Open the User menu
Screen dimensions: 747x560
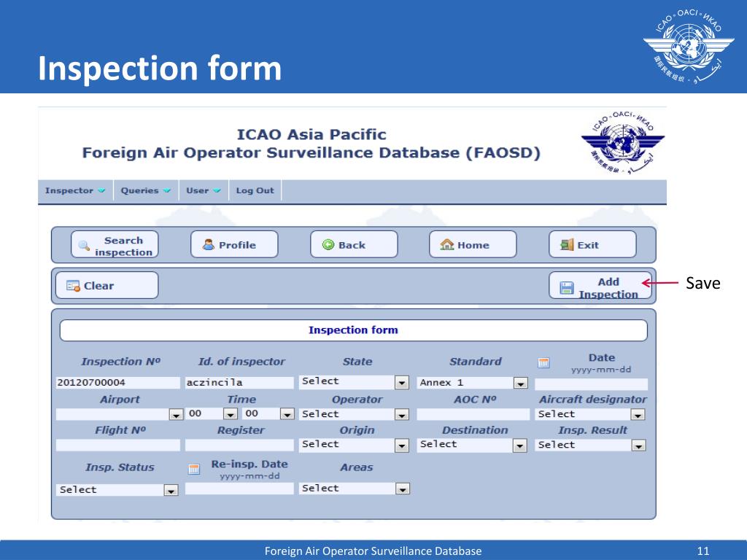[204, 190]
